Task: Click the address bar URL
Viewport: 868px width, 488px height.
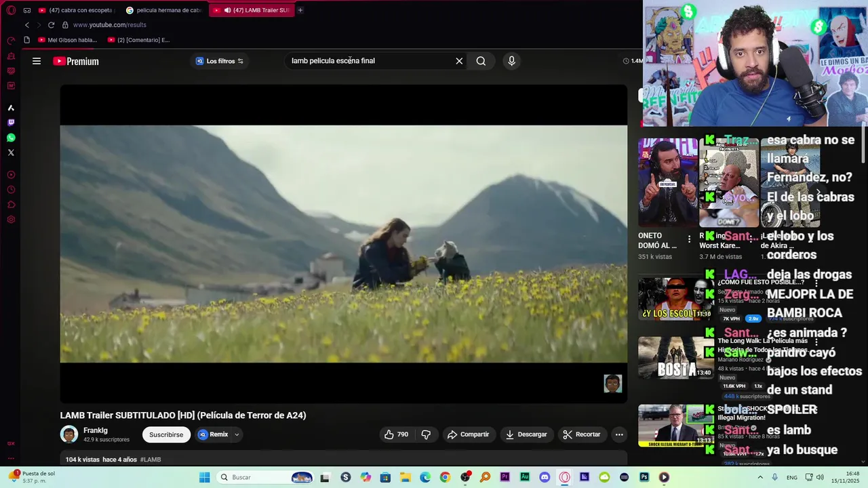Action: click(x=109, y=25)
